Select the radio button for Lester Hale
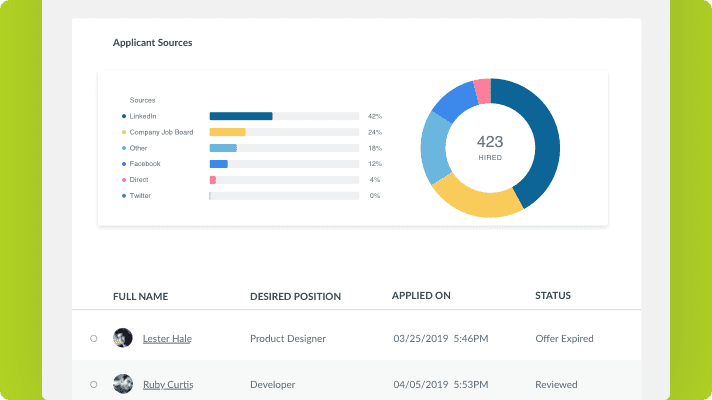Viewport: 712px width, 400px height. click(x=94, y=338)
